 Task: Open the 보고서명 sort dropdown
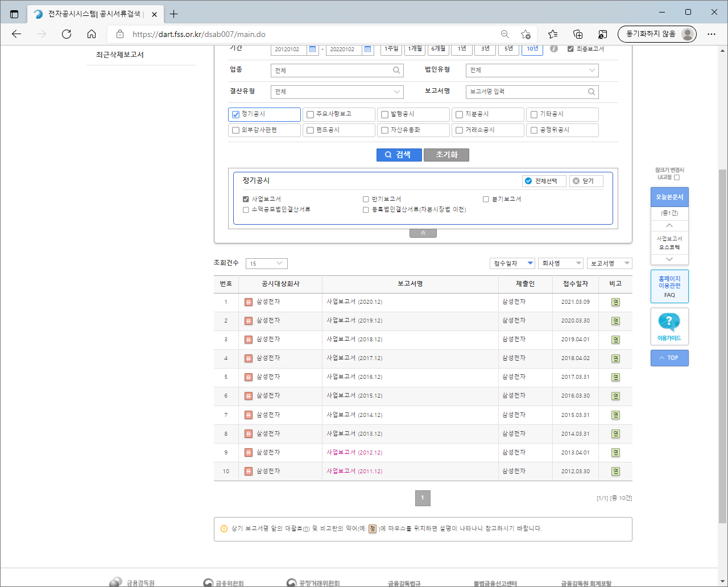pos(609,263)
